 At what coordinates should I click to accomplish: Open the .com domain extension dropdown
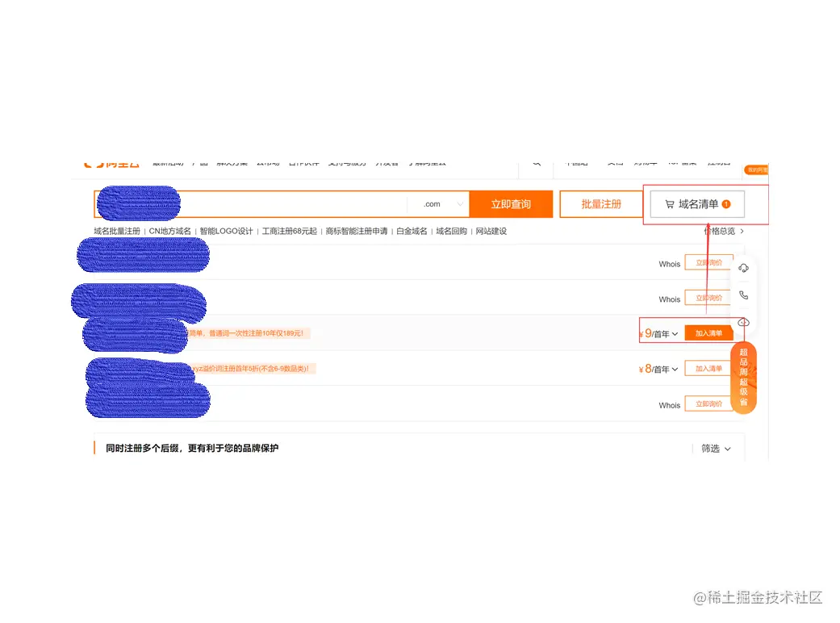[x=439, y=203]
